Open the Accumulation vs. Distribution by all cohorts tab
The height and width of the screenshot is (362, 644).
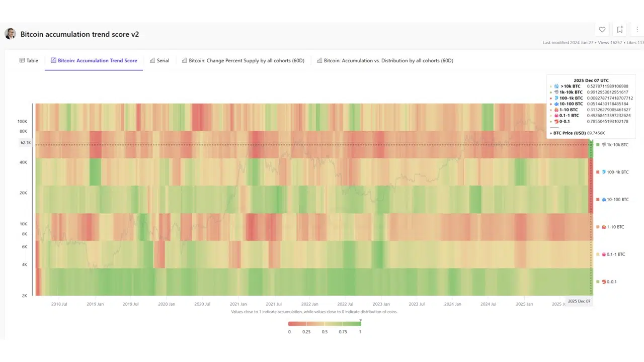point(385,60)
